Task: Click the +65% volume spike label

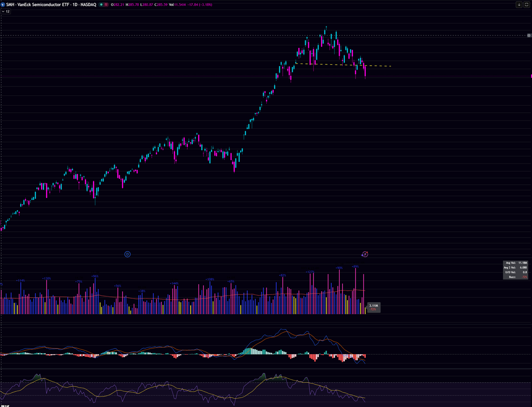Action: point(231,281)
